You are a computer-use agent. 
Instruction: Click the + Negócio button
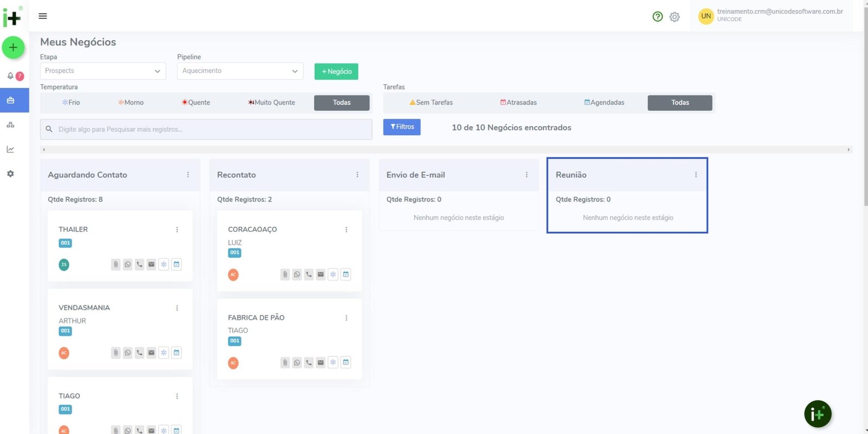coord(336,72)
